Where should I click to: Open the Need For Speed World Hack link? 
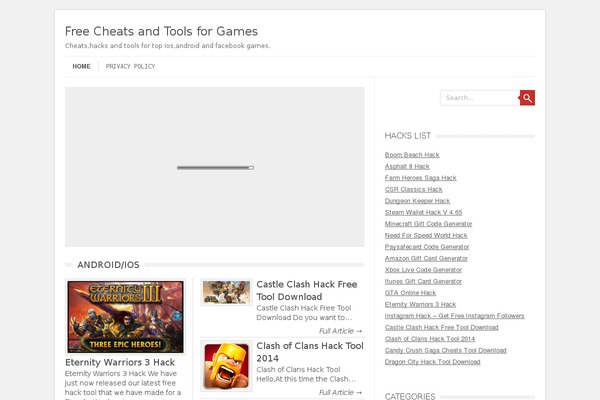(426, 235)
